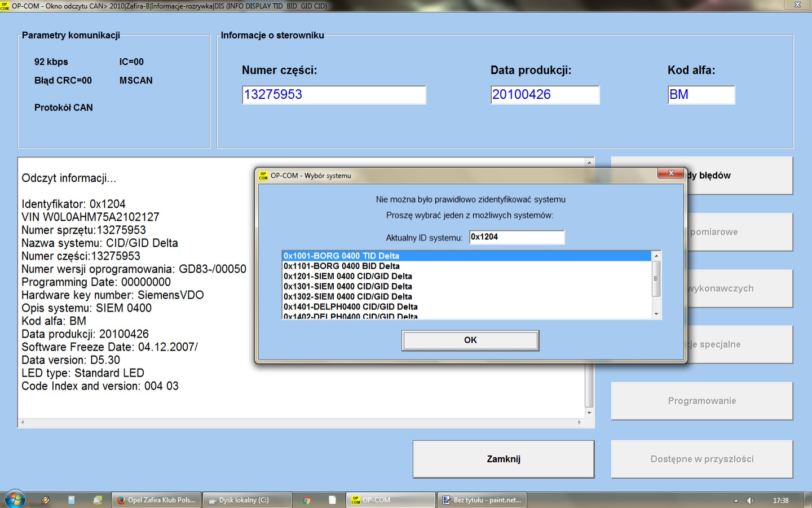
Task: Click the volume speaker tray icon
Action: (750, 501)
